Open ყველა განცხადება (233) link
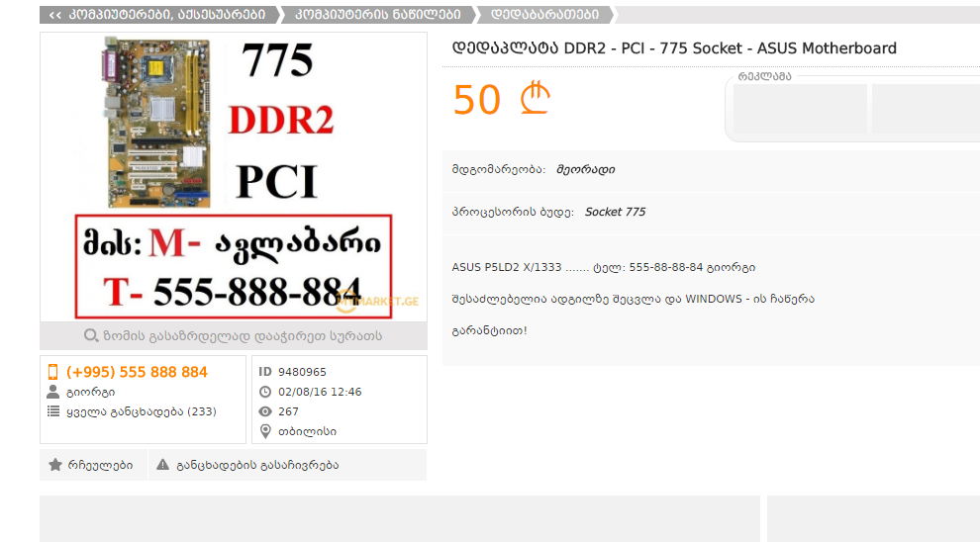 pos(142,411)
